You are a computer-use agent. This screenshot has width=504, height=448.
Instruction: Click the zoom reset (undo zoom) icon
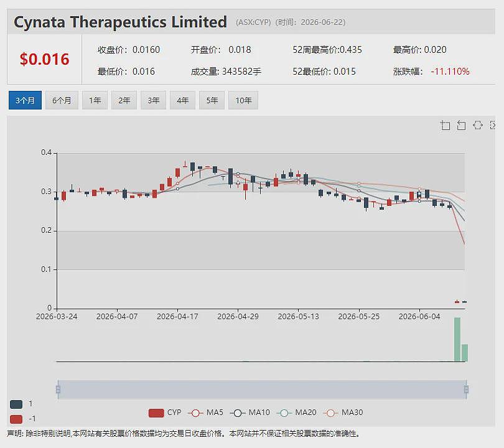[x=461, y=125]
